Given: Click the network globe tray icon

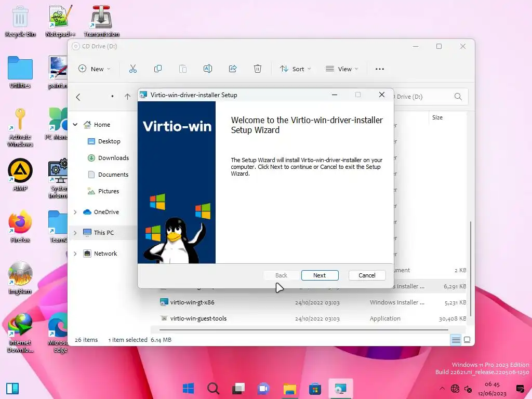Looking at the screenshot, I should 455,389.
